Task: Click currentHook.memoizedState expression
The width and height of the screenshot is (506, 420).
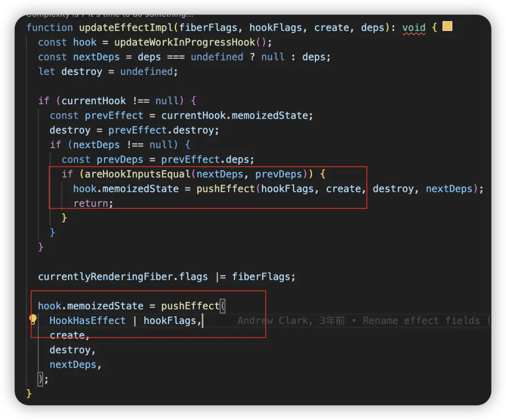Action: [x=235, y=116]
